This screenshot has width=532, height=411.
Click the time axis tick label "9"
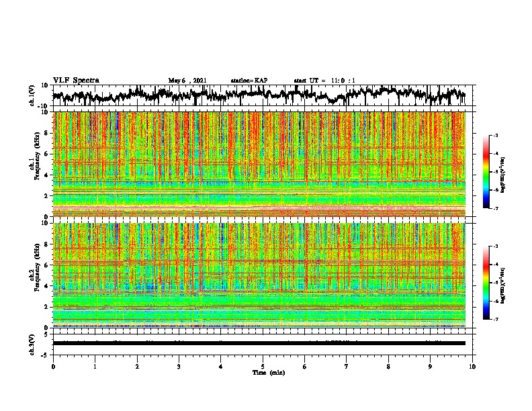coord(430,367)
